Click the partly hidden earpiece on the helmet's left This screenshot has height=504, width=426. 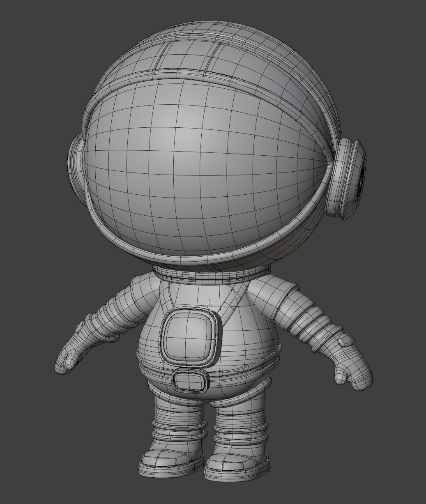(75, 164)
